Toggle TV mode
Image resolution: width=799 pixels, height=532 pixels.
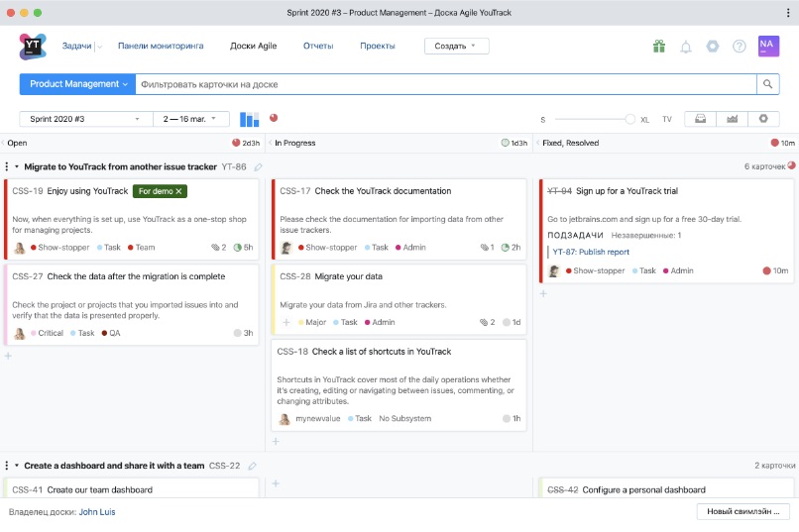pos(667,119)
